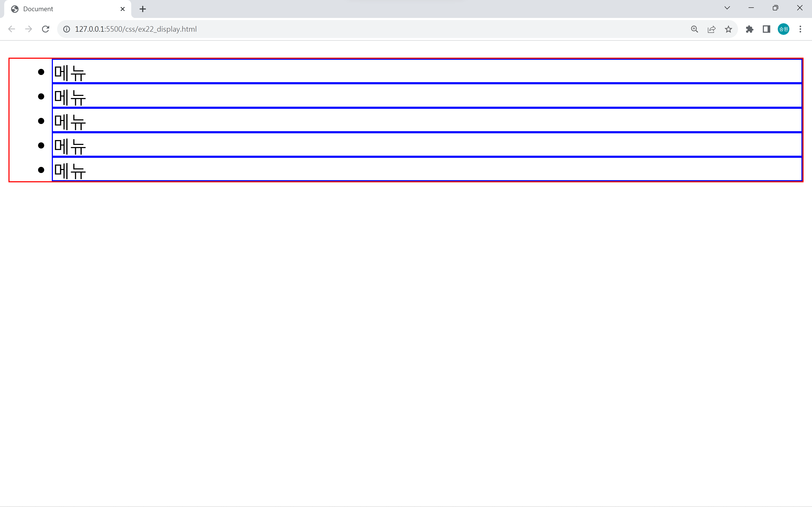This screenshot has height=507, width=812.
Task: Open the user profile avatar
Action: click(783, 29)
